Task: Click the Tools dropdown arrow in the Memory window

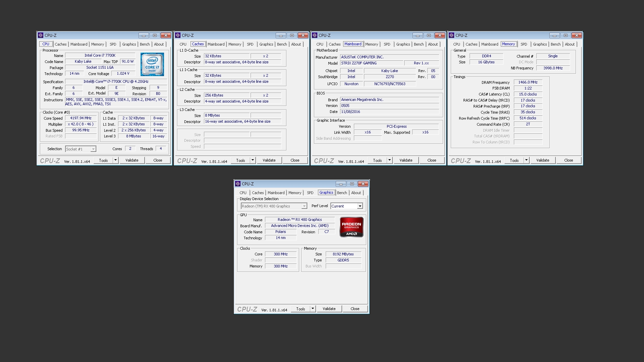Action: 526,160
